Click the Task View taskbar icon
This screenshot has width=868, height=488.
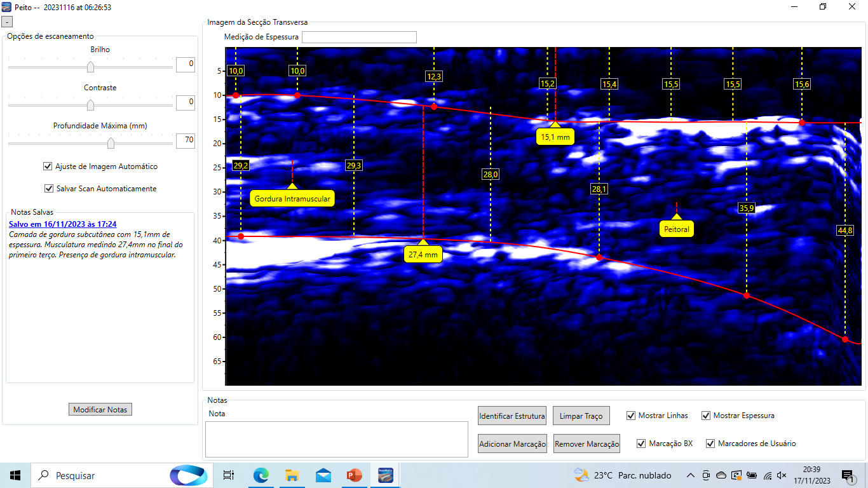click(x=229, y=475)
